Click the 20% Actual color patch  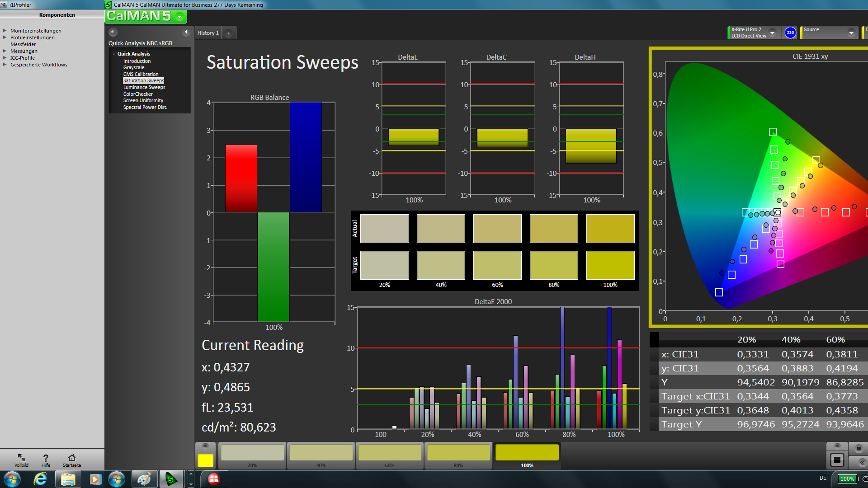coord(385,229)
